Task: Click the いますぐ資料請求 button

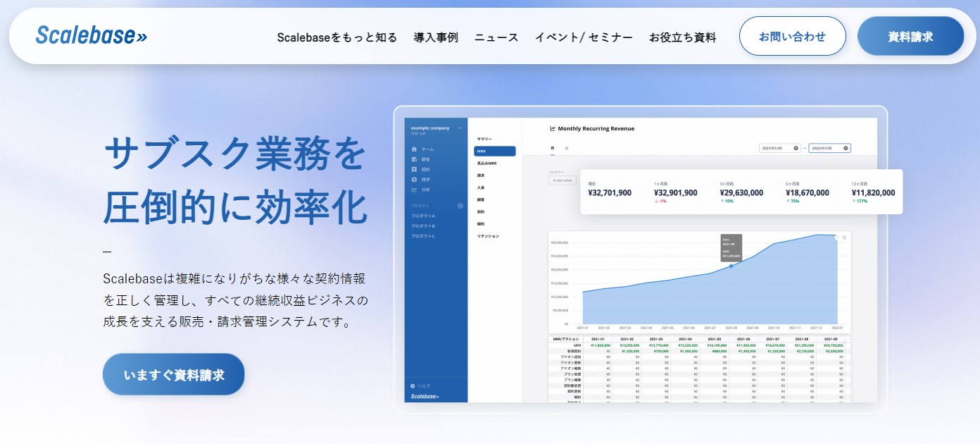Action: pos(173,375)
